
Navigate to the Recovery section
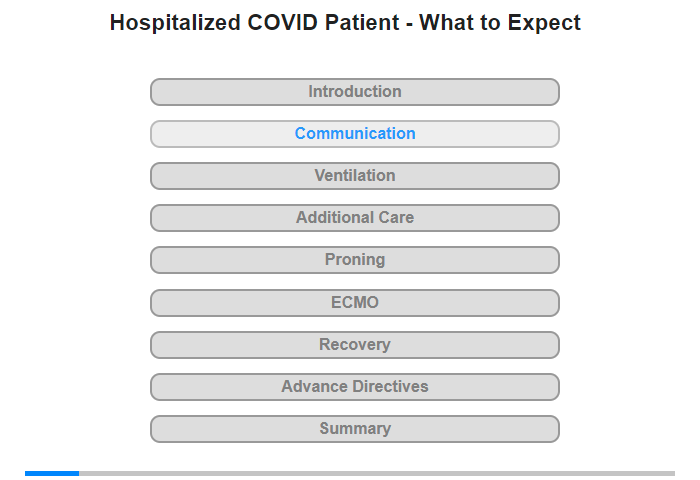click(x=355, y=345)
